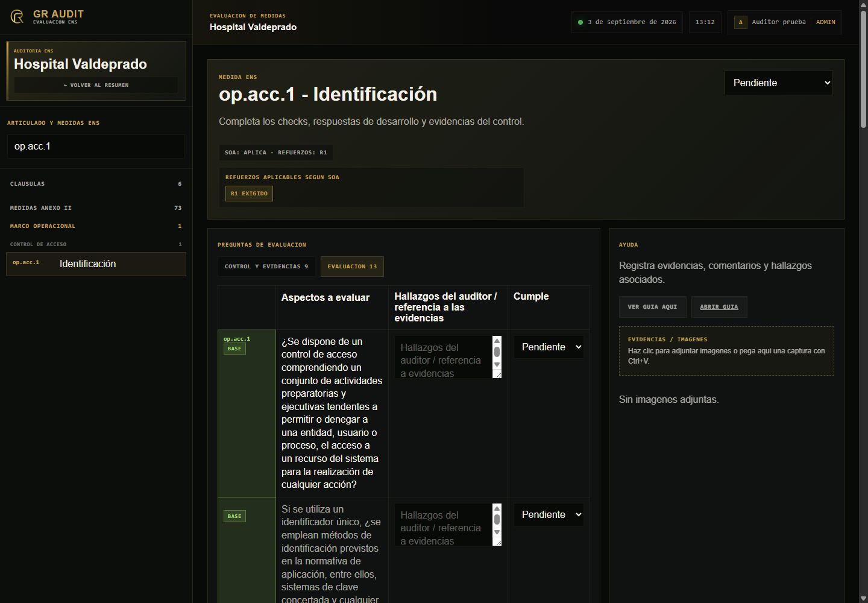The image size is (868, 603).
Task: Click the Sin imagenes adjuntas text
Action: (668, 400)
